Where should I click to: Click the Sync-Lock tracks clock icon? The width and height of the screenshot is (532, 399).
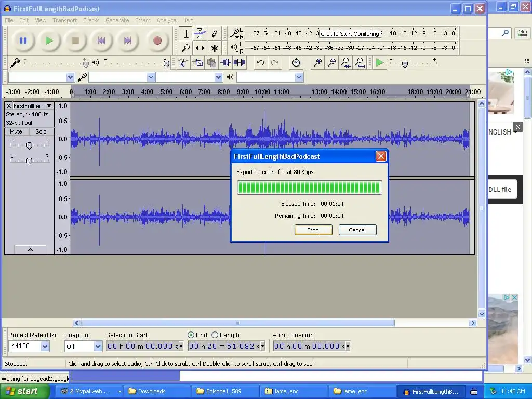coord(296,62)
